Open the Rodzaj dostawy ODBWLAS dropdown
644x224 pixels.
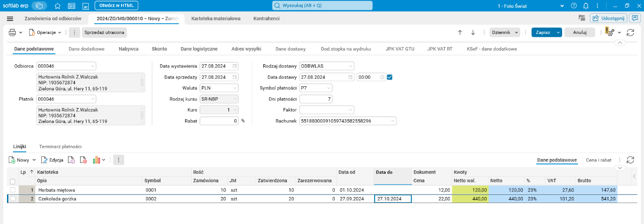(350, 66)
